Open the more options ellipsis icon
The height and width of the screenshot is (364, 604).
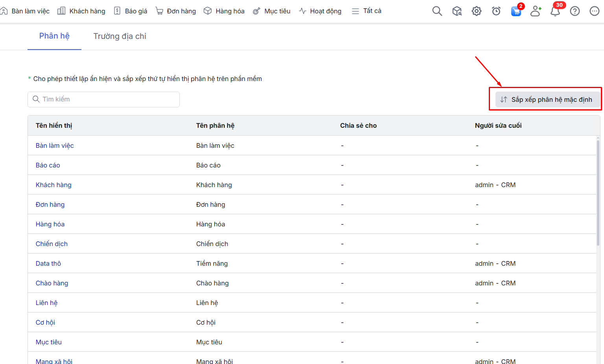(595, 11)
